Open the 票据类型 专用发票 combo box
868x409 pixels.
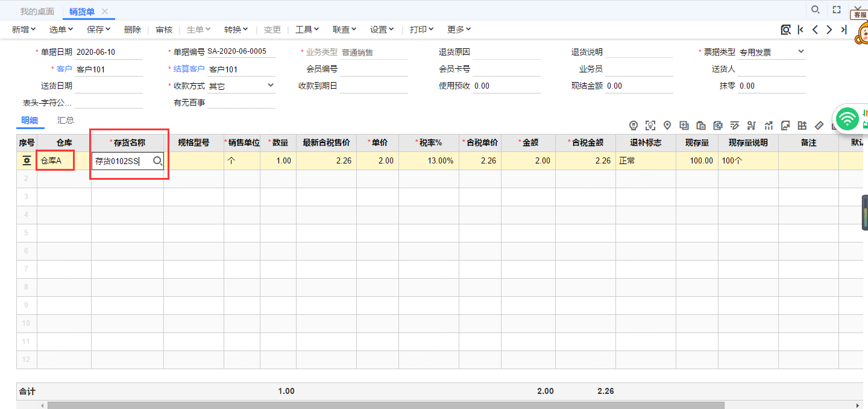(772, 52)
